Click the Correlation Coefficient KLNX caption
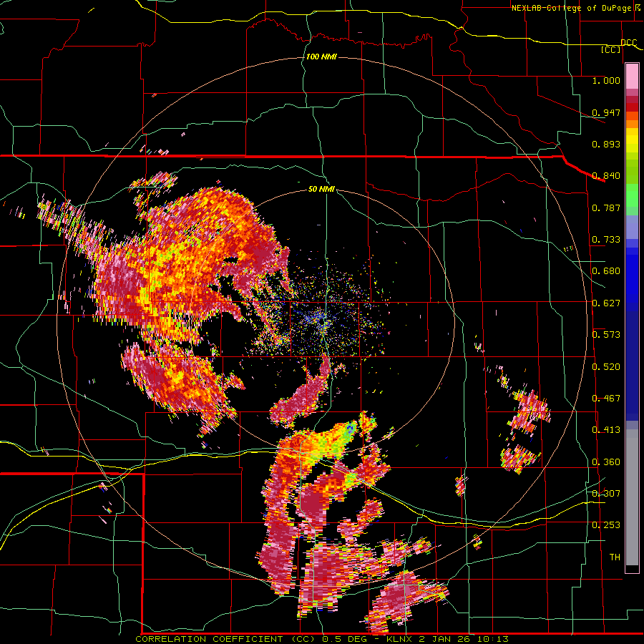The image size is (644, 644). pos(322,639)
